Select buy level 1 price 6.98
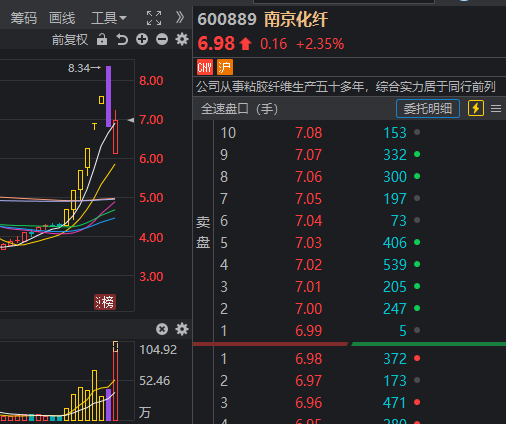The image size is (506, 424). (309, 359)
